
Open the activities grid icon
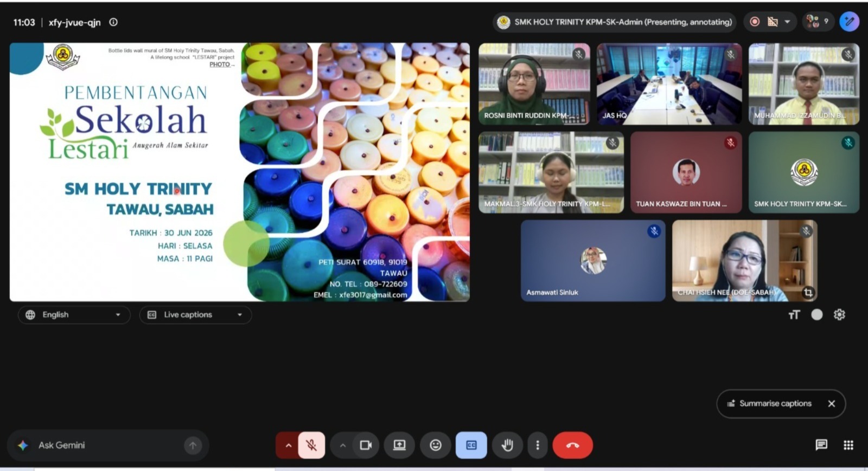click(x=848, y=445)
